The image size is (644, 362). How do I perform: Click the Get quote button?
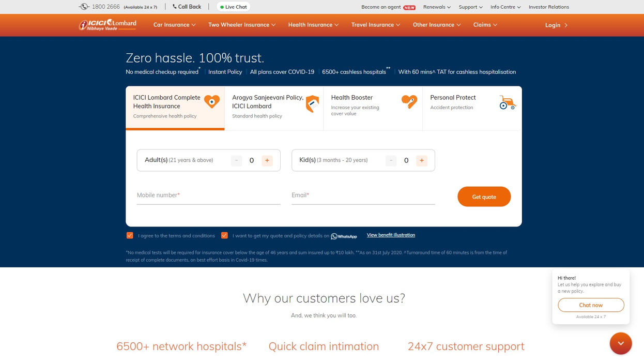(x=484, y=197)
